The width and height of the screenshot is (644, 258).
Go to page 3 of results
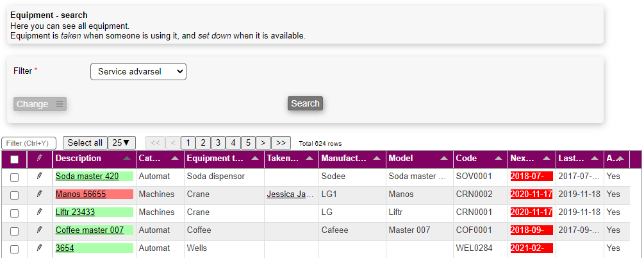218,142
